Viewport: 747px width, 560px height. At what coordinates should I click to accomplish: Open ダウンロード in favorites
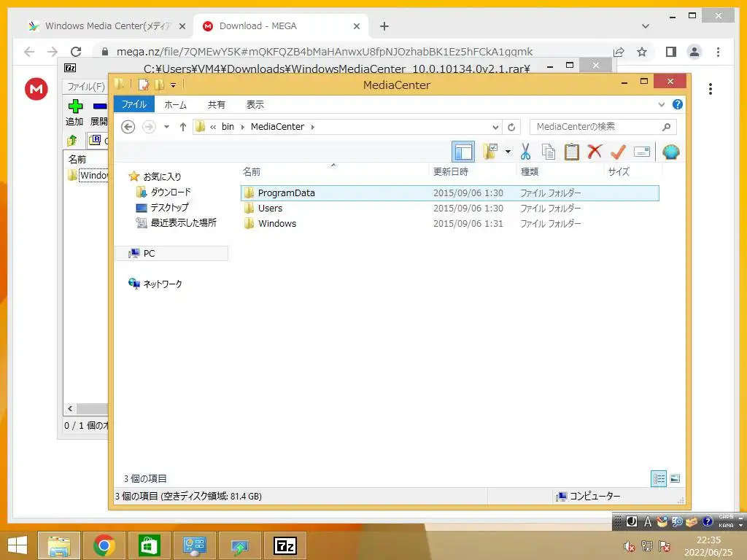171,192
